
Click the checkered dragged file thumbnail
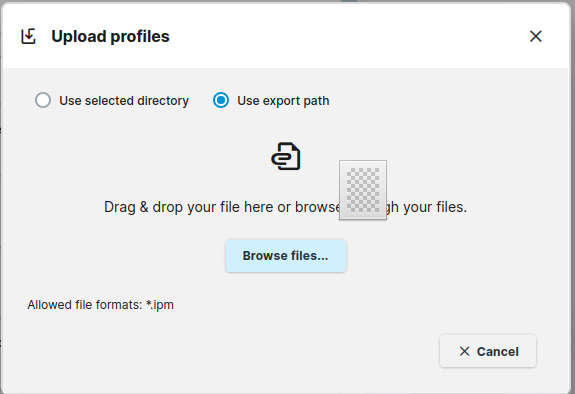pyautogui.click(x=363, y=190)
